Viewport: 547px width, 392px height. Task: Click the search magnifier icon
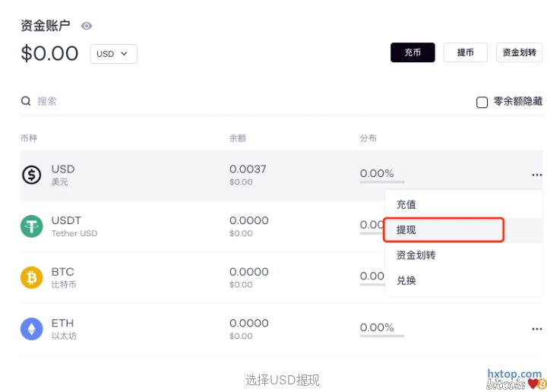[x=26, y=101]
